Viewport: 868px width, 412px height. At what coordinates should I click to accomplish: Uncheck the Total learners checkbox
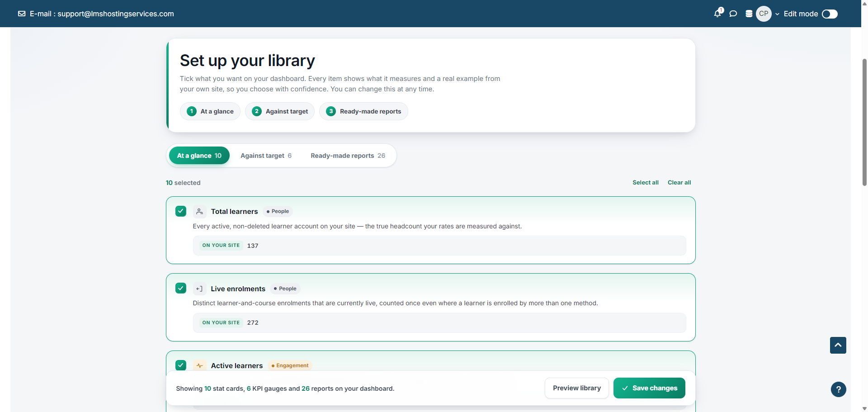click(x=181, y=211)
